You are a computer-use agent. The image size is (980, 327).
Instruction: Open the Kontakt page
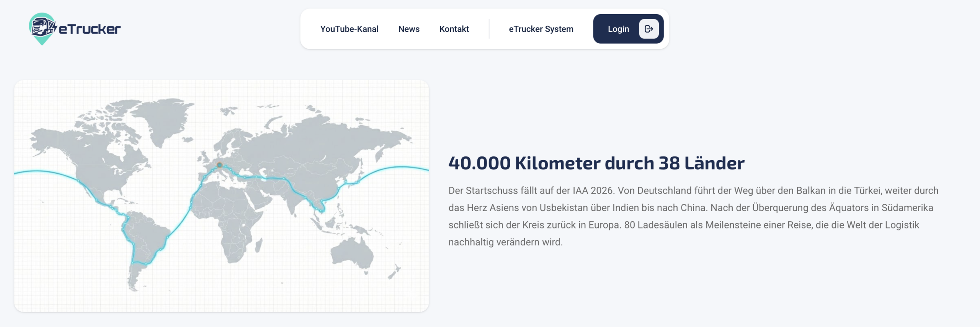[x=454, y=29]
